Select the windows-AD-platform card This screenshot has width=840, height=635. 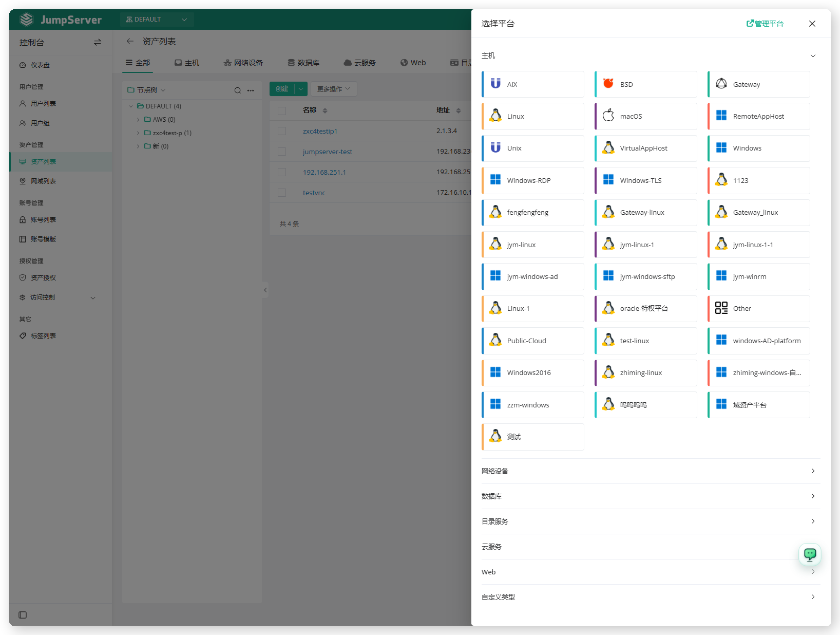(x=759, y=341)
